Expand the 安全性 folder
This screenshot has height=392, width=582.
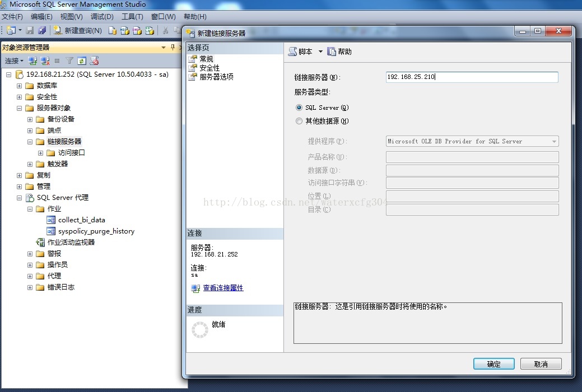[19, 97]
